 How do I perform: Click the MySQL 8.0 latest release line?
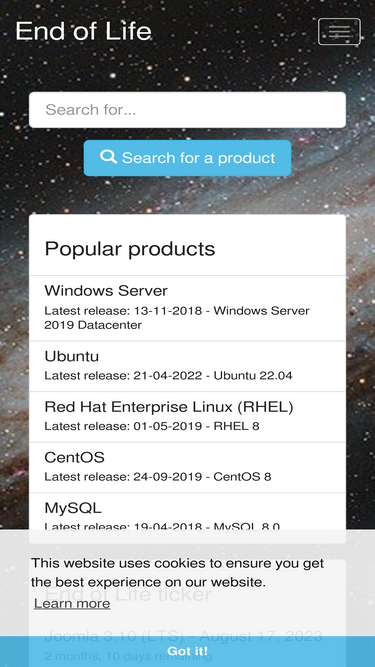click(162, 526)
